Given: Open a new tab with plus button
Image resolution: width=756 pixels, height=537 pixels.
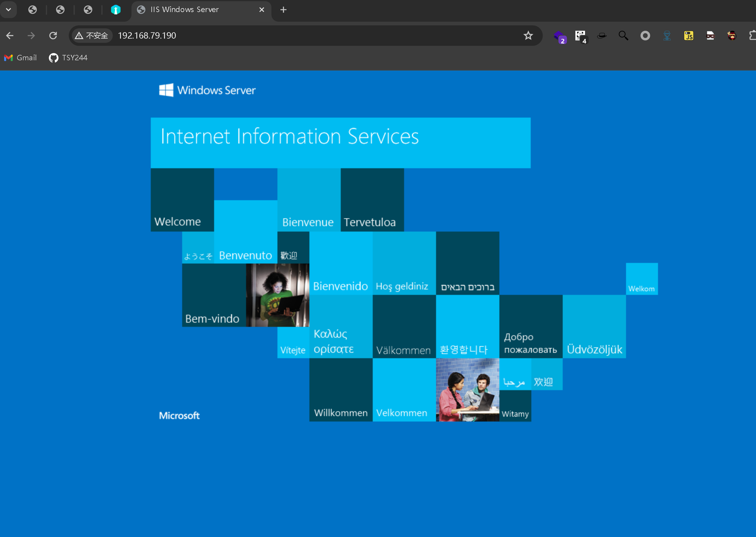Looking at the screenshot, I should (x=283, y=10).
